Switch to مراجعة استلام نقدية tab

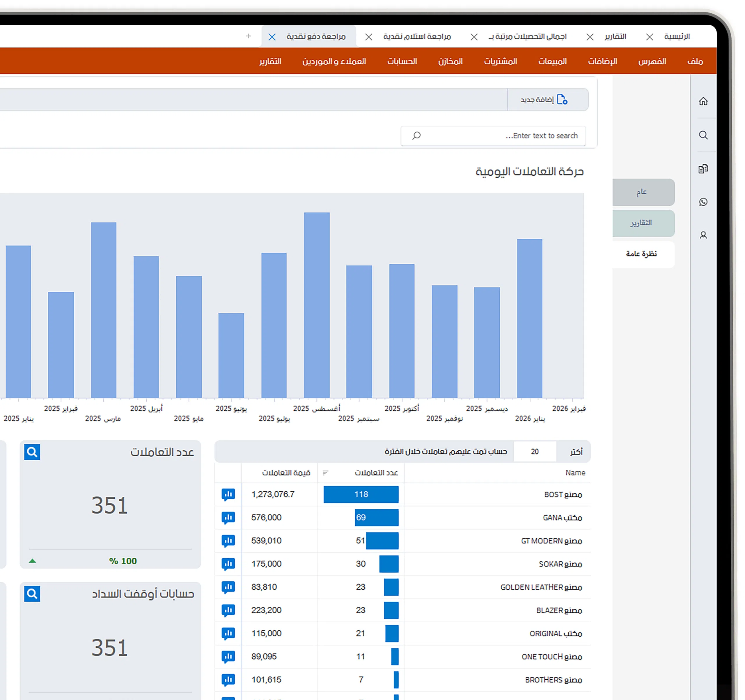416,37
